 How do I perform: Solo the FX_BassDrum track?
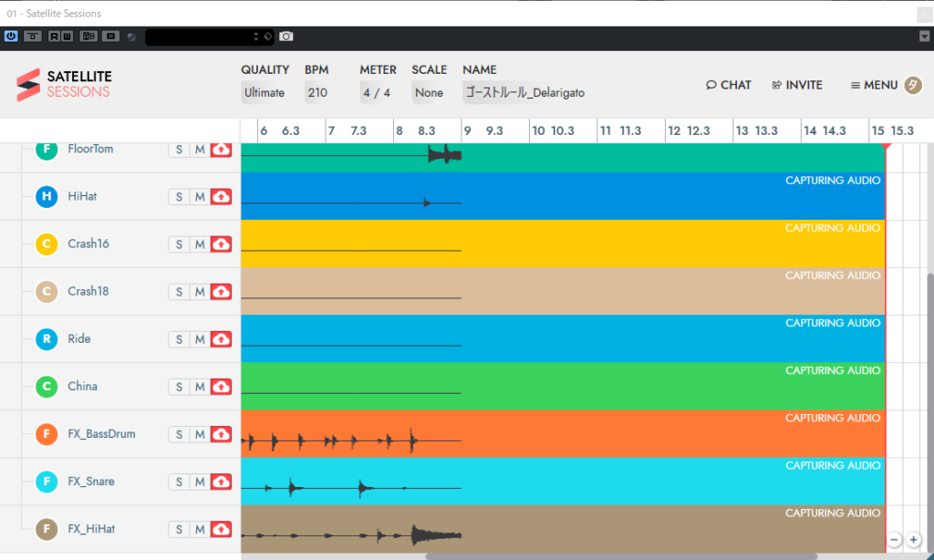(179, 434)
